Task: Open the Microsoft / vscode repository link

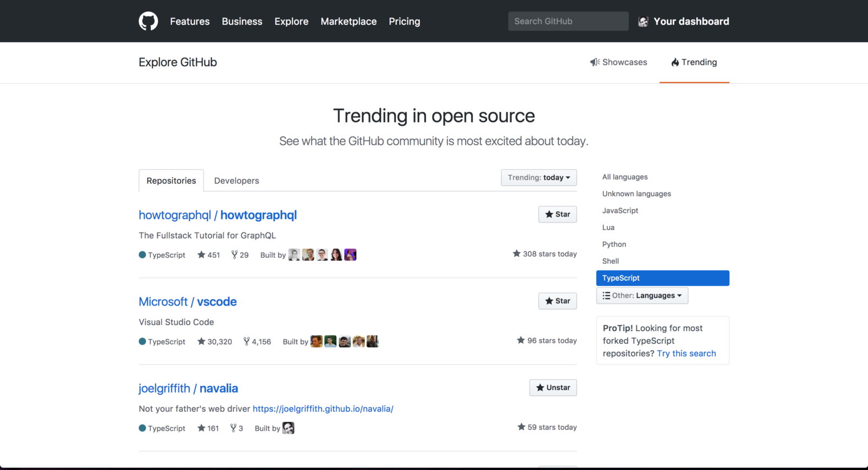Action: (188, 302)
